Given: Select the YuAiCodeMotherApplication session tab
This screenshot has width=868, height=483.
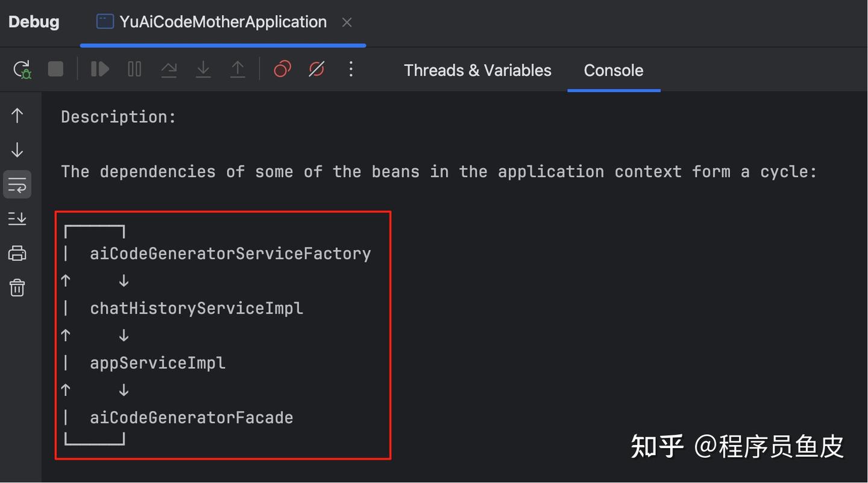Looking at the screenshot, I should click(212, 22).
